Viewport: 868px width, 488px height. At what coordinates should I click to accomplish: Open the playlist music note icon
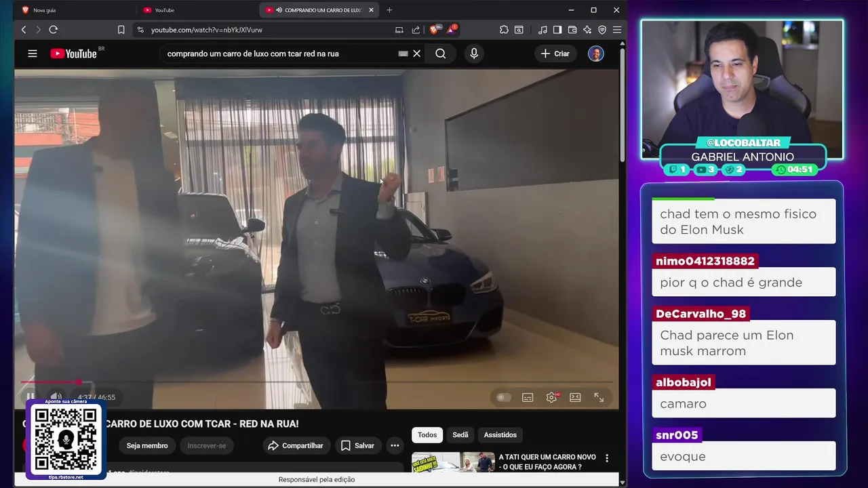click(542, 30)
